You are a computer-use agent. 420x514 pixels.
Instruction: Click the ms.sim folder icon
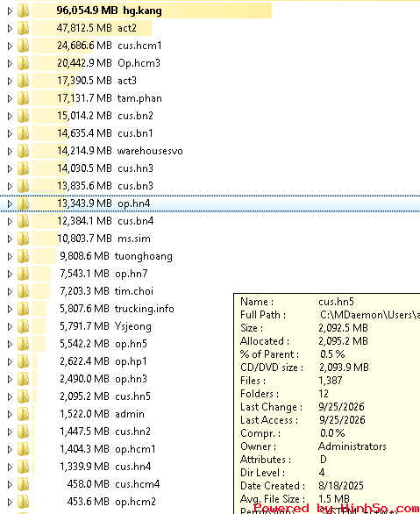click(x=24, y=239)
